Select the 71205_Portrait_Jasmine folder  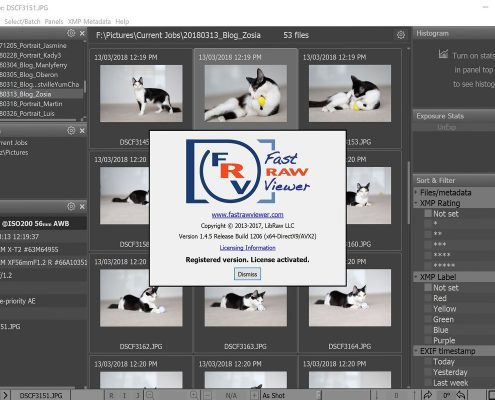coord(33,46)
